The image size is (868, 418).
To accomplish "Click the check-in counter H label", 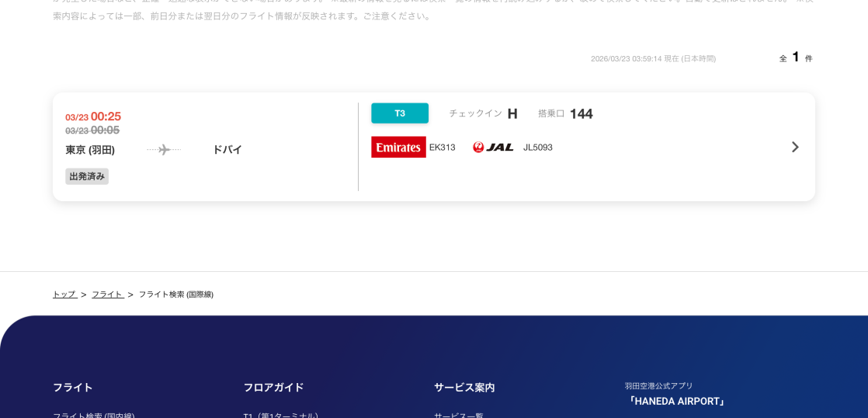I will pos(512,114).
